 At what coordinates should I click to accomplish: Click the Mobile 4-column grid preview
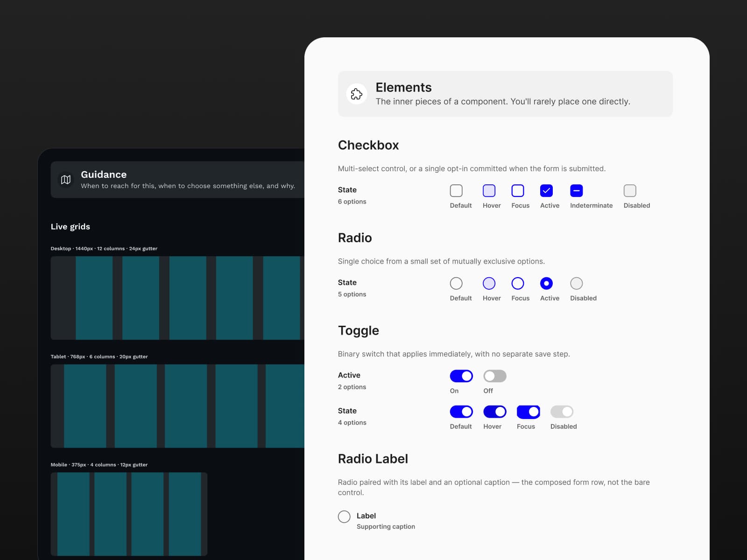pos(129,514)
